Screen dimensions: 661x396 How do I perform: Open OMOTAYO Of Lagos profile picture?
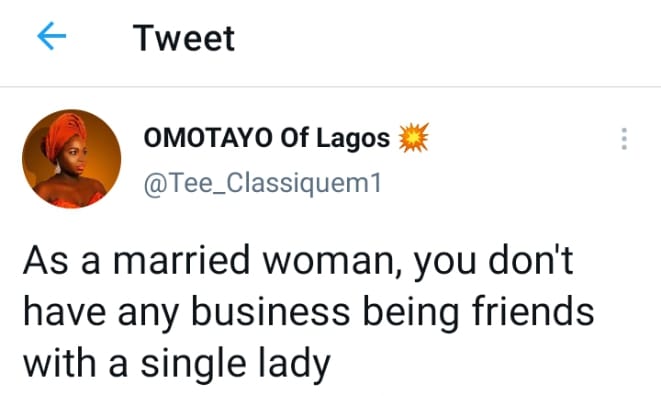(x=71, y=159)
